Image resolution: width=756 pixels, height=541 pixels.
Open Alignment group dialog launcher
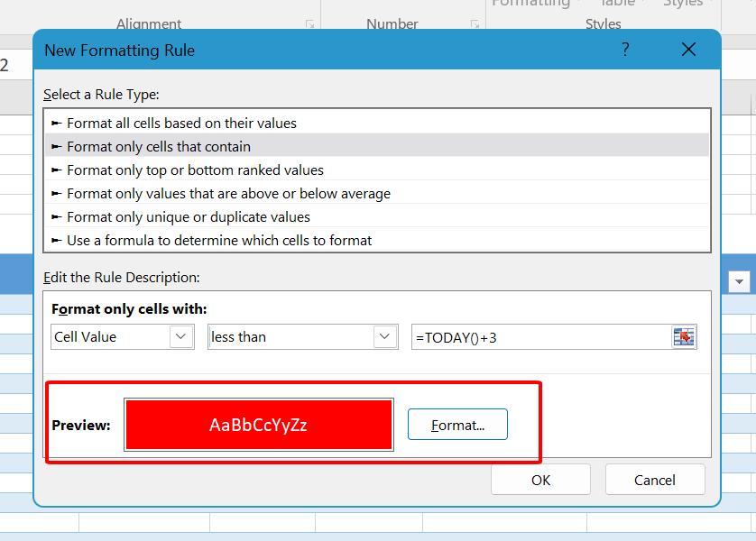pos(310,23)
